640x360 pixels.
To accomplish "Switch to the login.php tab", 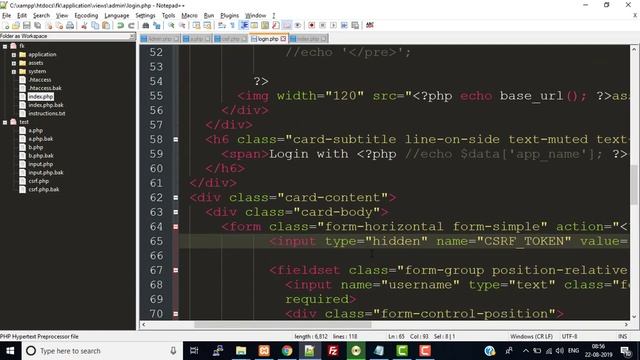I will (268, 39).
